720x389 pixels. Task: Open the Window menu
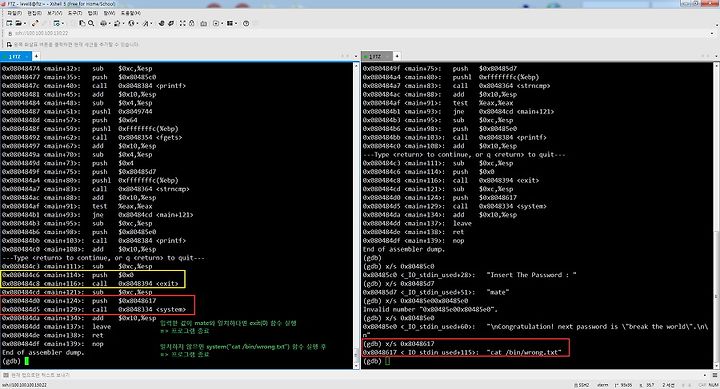[109, 13]
